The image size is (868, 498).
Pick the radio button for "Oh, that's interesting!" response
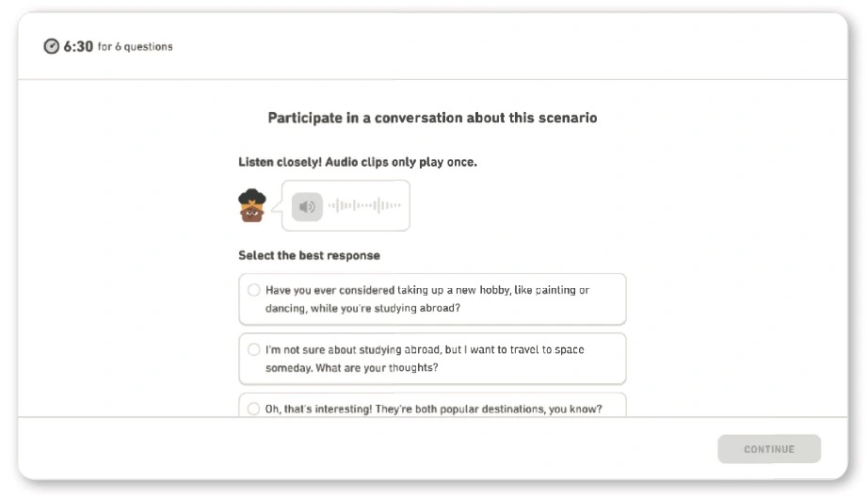pyautogui.click(x=254, y=409)
